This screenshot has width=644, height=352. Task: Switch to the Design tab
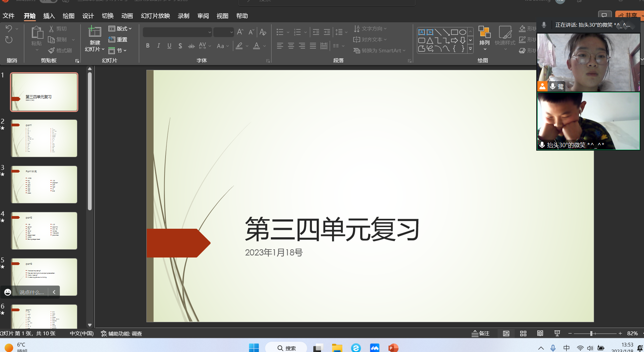(88, 16)
